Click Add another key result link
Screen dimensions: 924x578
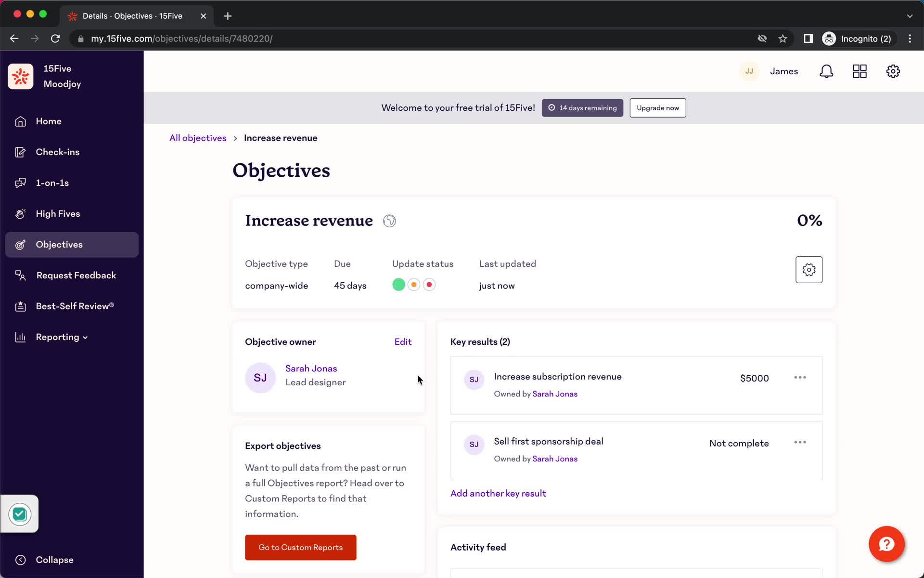[498, 493]
